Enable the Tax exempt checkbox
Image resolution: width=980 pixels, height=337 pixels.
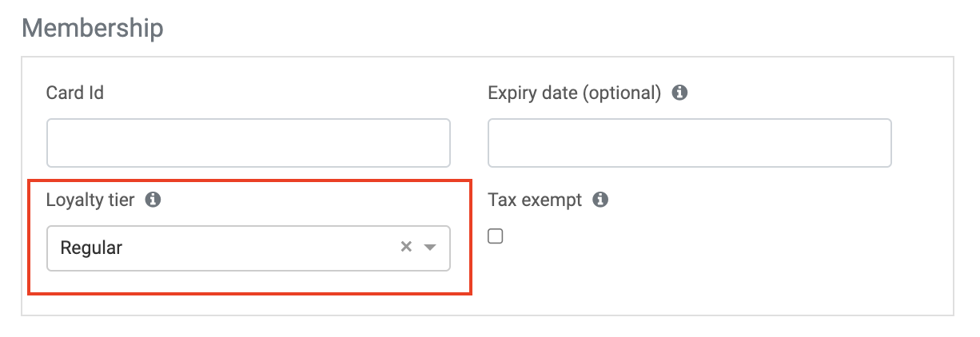pos(496,236)
